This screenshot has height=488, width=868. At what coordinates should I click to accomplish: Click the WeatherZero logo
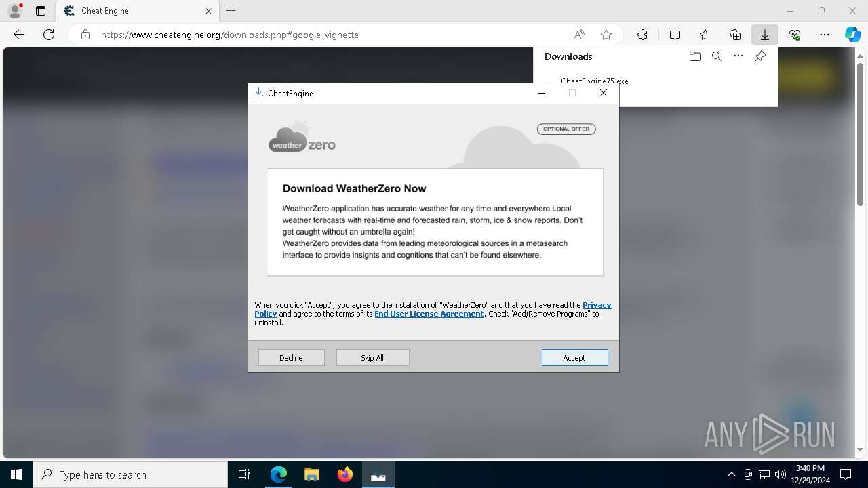(x=302, y=137)
